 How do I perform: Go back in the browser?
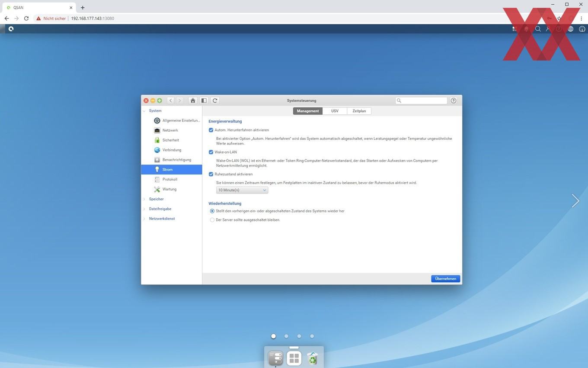[x=6, y=18]
